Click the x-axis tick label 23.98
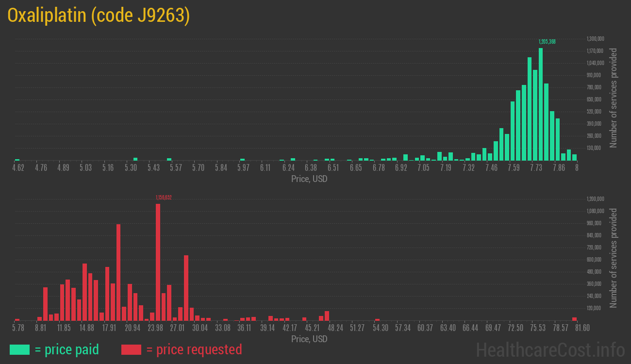Screen dimensions: 631x364 pos(155,328)
